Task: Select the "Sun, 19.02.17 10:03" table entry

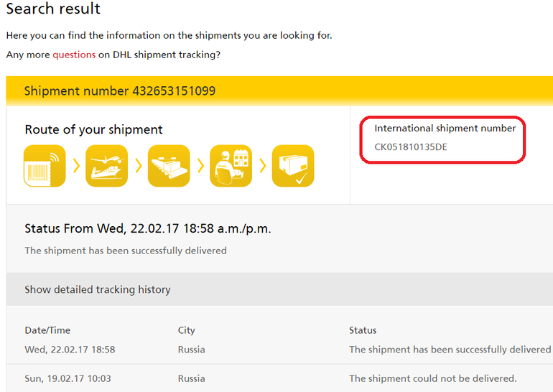Action: 70,378
